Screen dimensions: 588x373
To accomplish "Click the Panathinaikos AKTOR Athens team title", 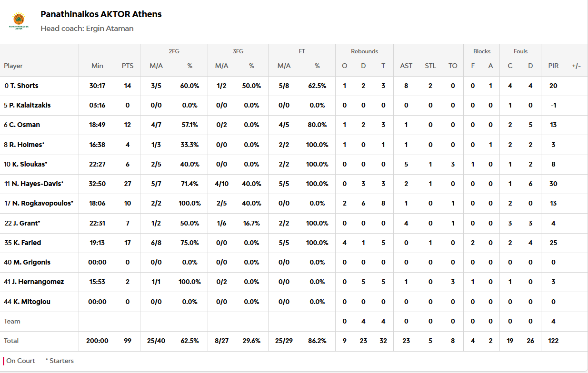I will [101, 14].
